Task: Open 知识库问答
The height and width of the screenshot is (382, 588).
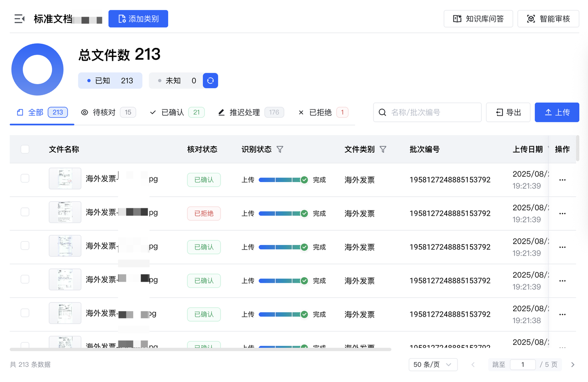Action: pyautogui.click(x=478, y=19)
